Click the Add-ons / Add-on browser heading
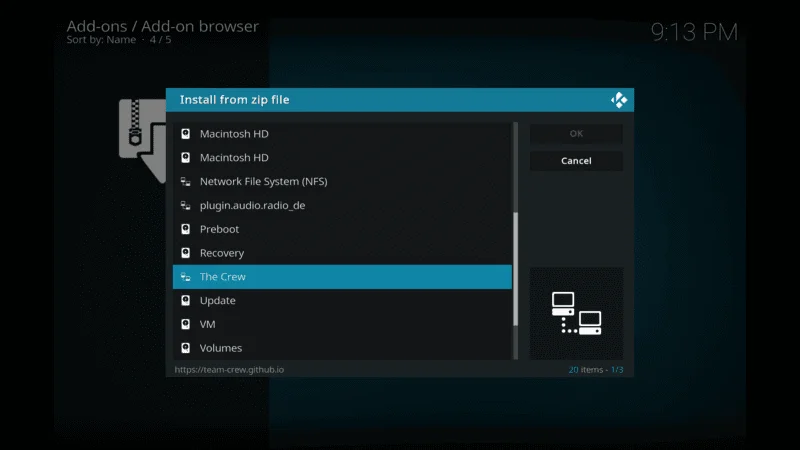This screenshot has height=450, width=800. coord(163,26)
